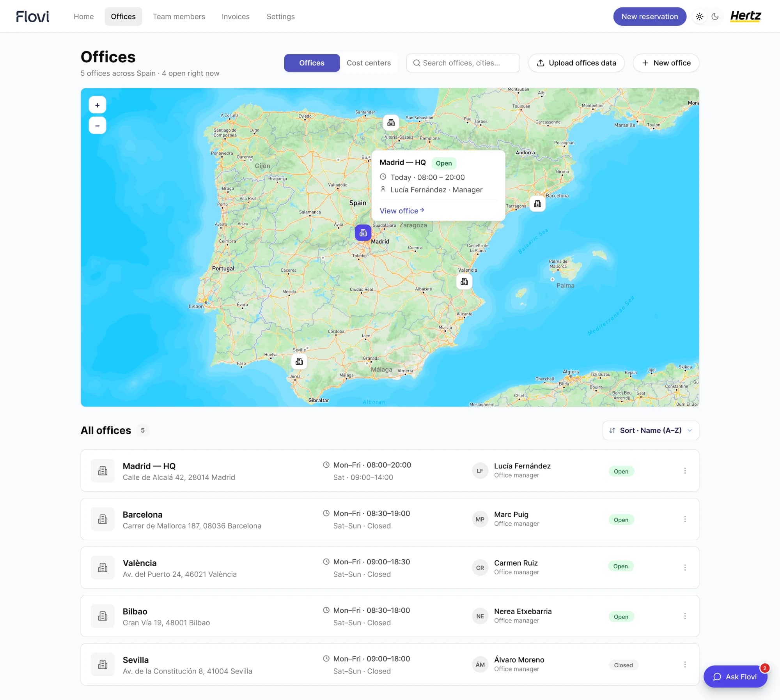This screenshot has width=780, height=700.
Task: Follow the View office link in popup
Action: coord(402,210)
